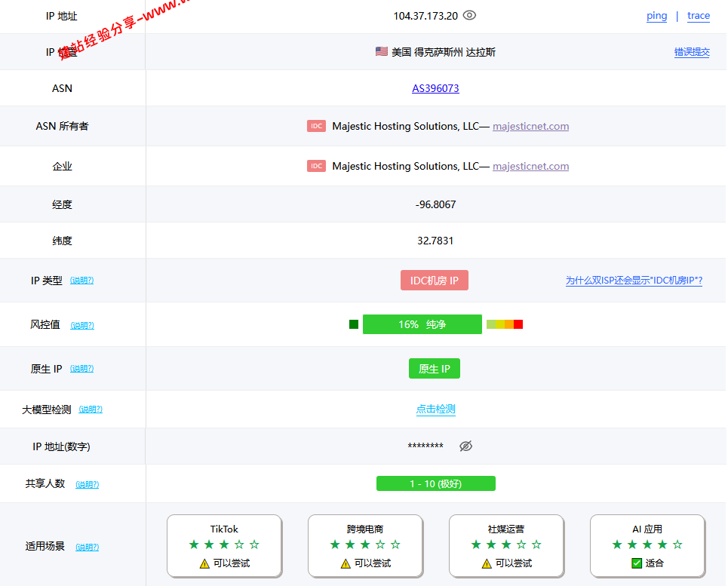728x586 pixels.
Task: Select the 社媒运营 scenario card
Action: click(506, 545)
